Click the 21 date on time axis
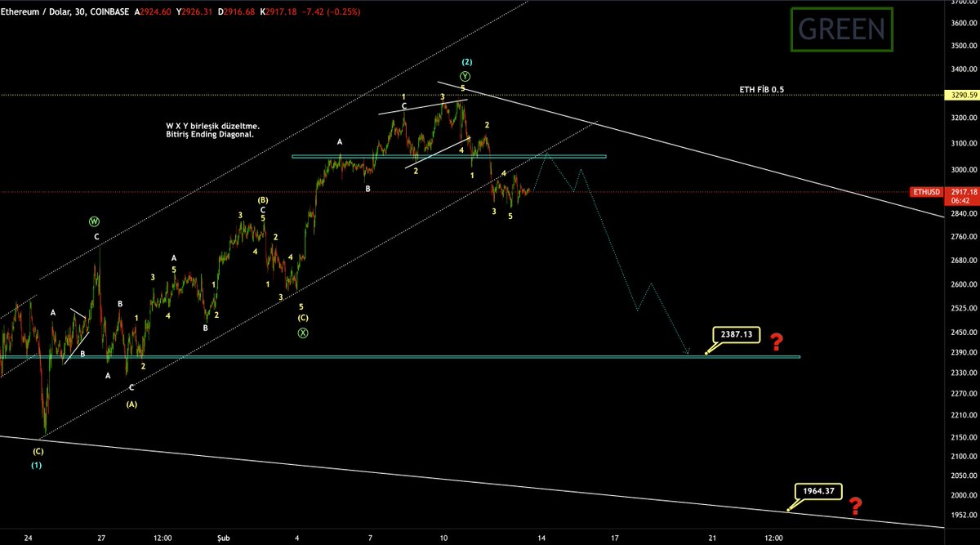Screen dimensions: 980x545 click(712, 538)
